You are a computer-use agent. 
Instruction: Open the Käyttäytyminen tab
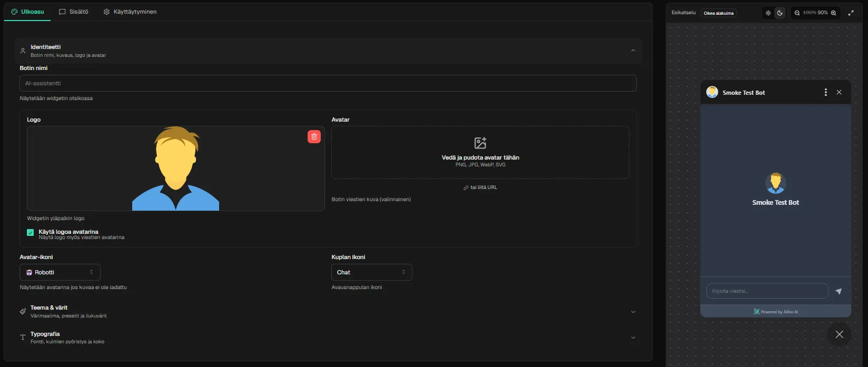pos(130,12)
